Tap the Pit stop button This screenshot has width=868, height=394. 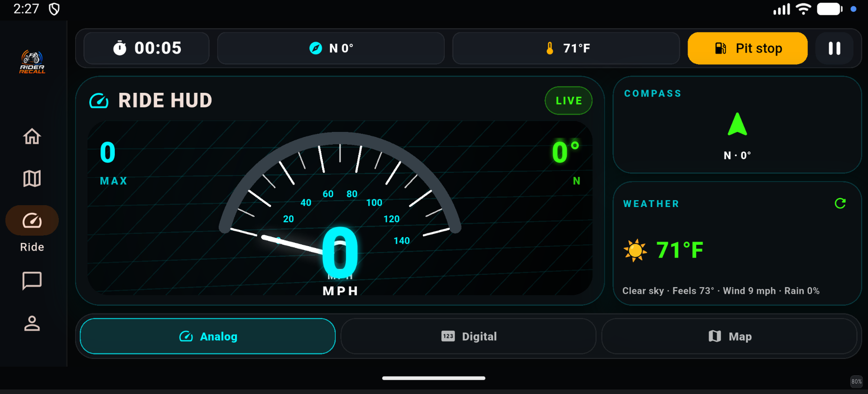point(747,48)
